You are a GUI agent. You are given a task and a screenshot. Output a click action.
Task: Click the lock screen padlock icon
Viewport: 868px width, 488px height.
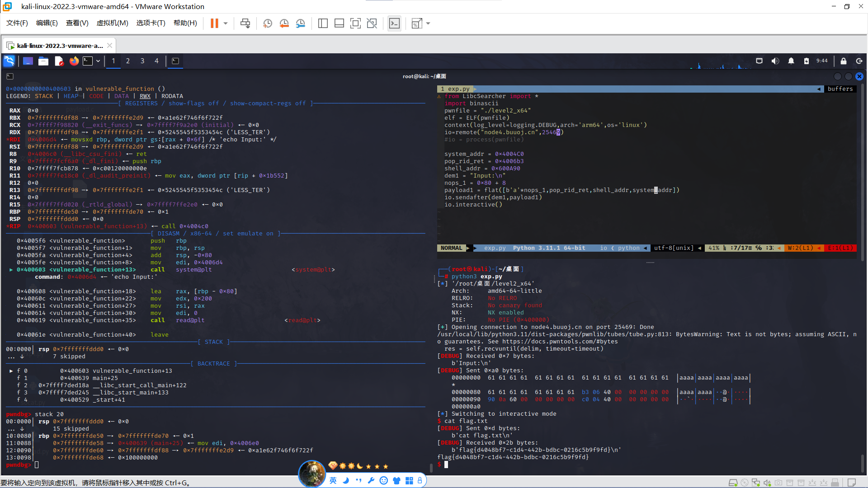[x=844, y=61]
